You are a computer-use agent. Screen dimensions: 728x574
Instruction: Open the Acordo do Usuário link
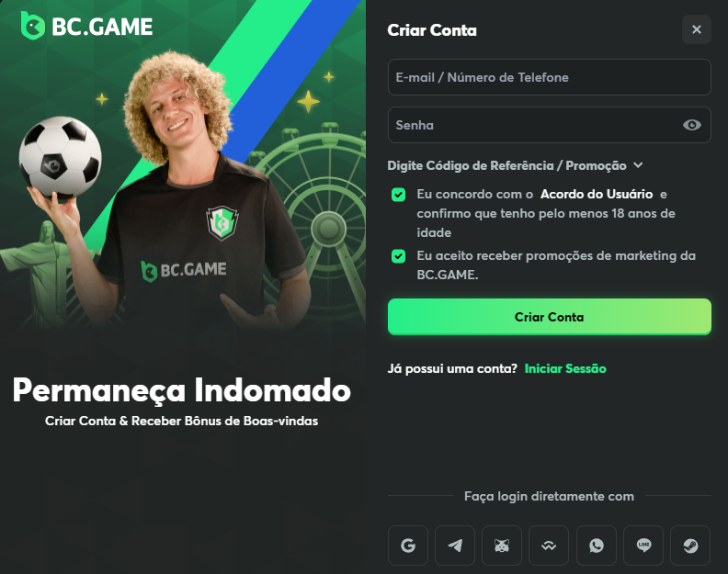tap(597, 194)
